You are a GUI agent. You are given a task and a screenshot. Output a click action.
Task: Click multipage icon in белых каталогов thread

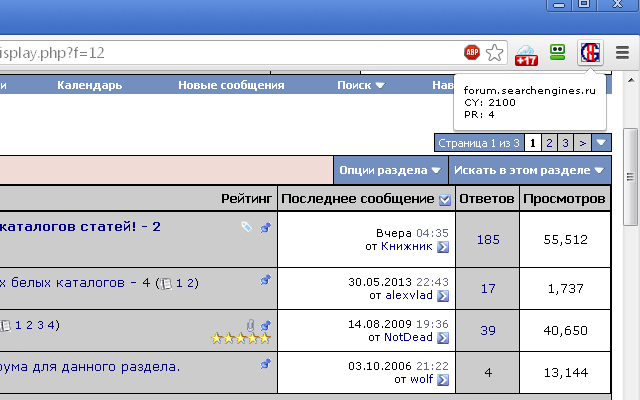(166, 283)
